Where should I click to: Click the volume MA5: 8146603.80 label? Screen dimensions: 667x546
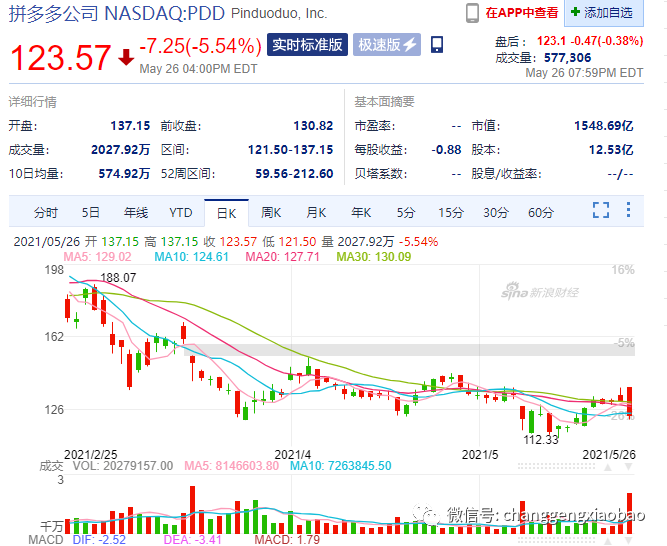coord(231,466)
